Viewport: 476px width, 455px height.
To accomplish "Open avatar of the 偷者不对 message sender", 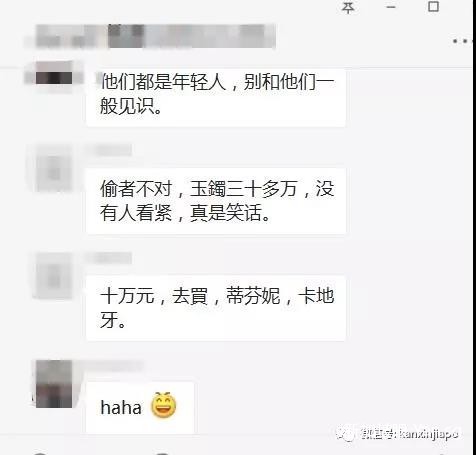I will click(54, 168).
